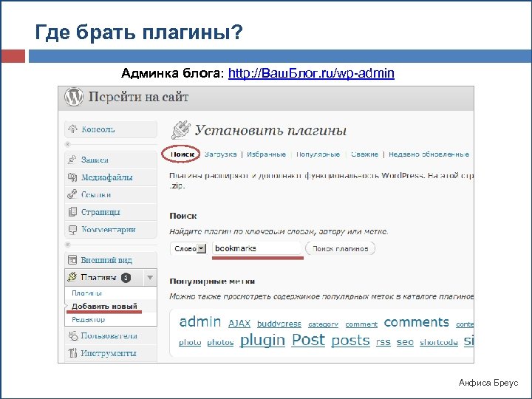Click the shortcode tag link
Screen dimensions: 532x399
439,343
